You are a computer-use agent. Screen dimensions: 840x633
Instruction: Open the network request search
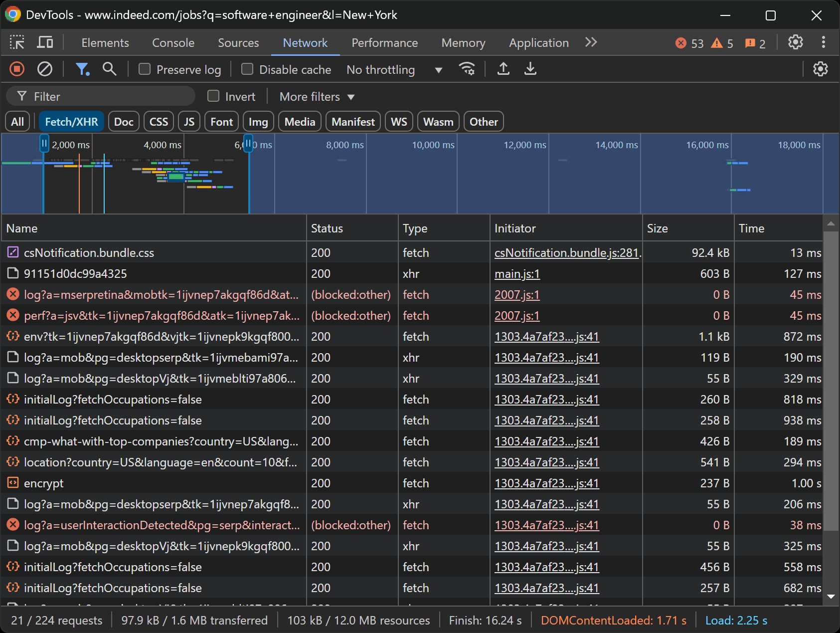(109, 69)
